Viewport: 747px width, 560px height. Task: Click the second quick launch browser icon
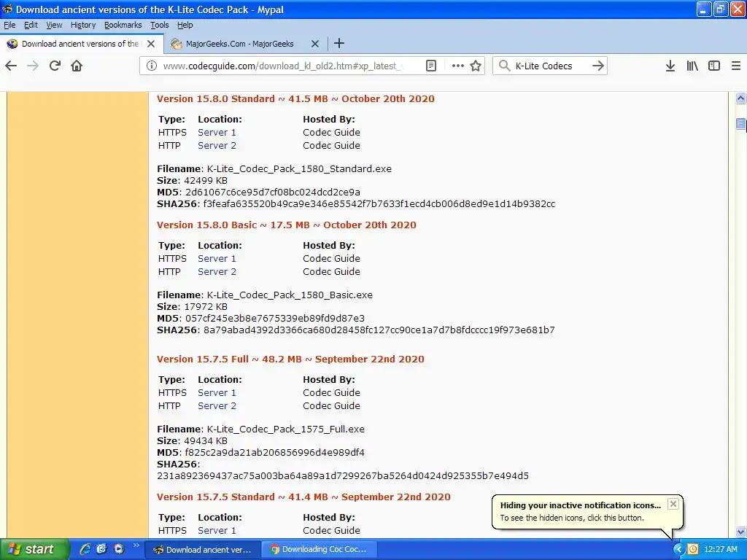pyautogui.click(x=101, y=548)
